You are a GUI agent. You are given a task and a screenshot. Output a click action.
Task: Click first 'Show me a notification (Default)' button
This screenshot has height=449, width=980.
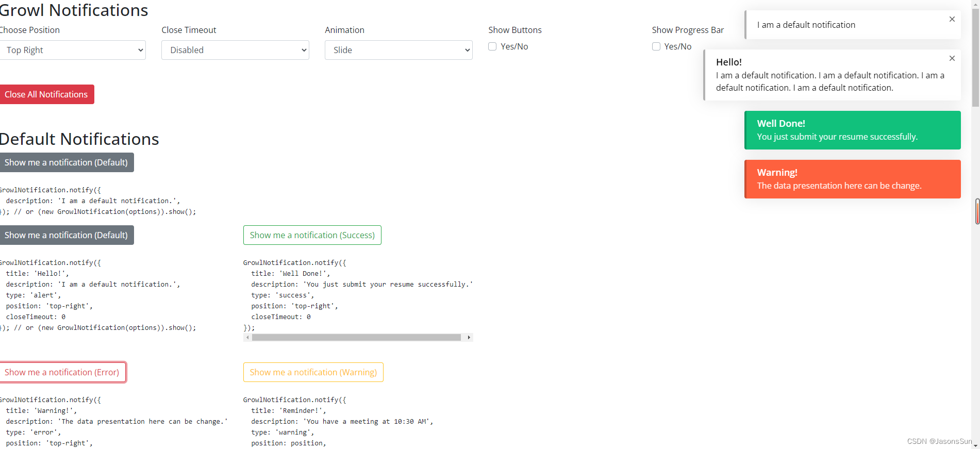tap(66, 162)
